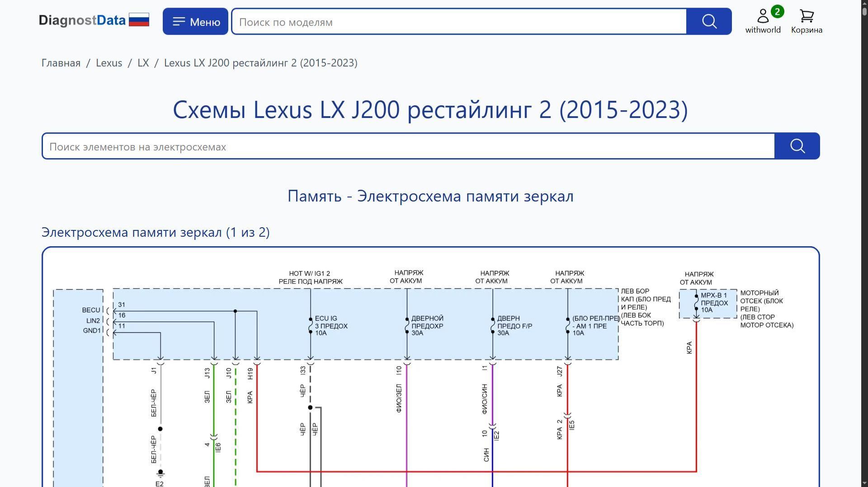Submit the model search magnifier button
Image resolution: width=868 pixels, height=487 pixels.
pos(709,21)
